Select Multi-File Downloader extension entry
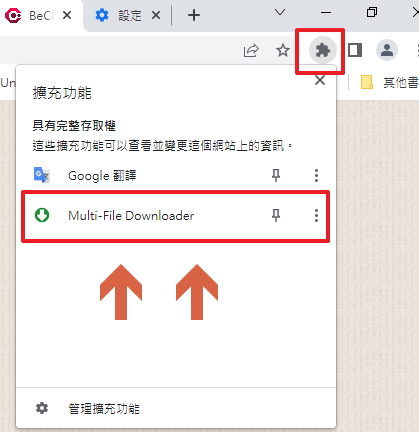419x432 pixels. pos(176,216)
